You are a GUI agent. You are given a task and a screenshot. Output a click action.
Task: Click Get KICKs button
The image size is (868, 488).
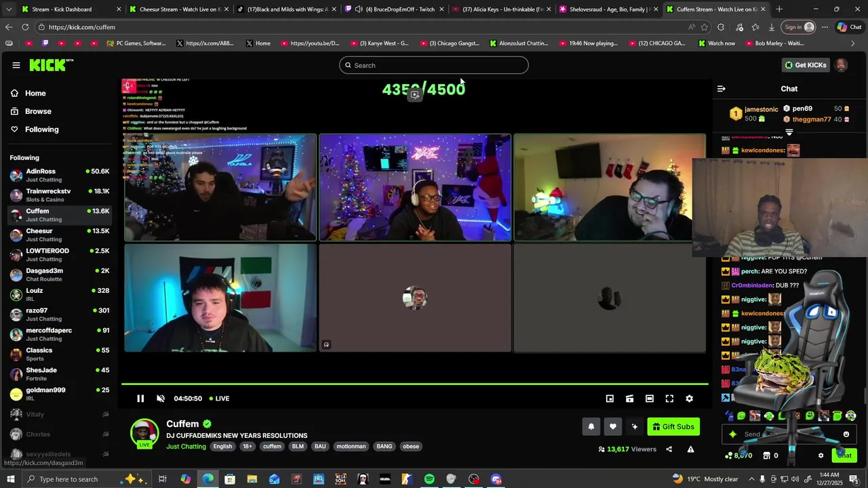point(806,65)
